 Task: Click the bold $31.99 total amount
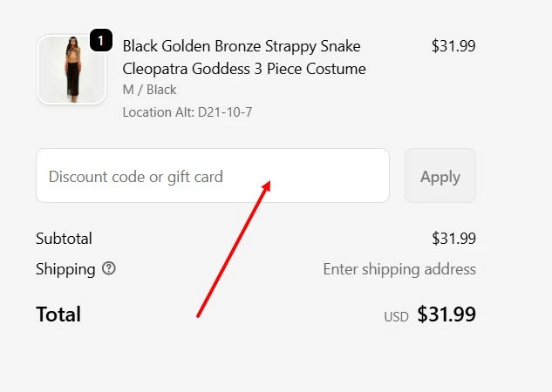point(446,314)
